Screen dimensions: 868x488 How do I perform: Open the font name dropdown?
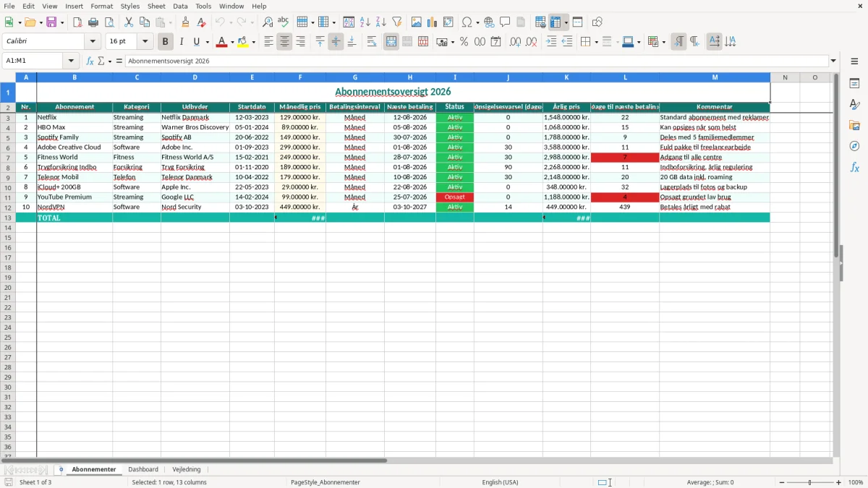point(93,42)
